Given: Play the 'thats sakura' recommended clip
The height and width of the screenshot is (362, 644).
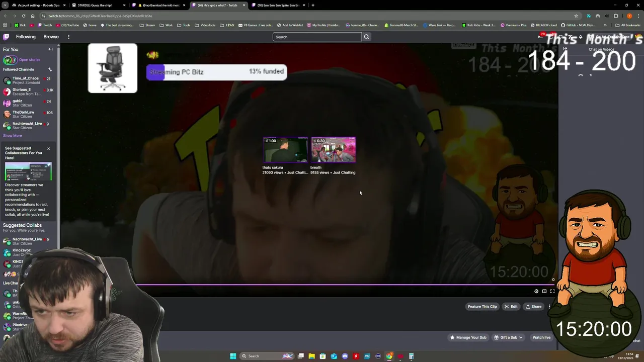Looking at the screenshot, I should coord(285,150).
